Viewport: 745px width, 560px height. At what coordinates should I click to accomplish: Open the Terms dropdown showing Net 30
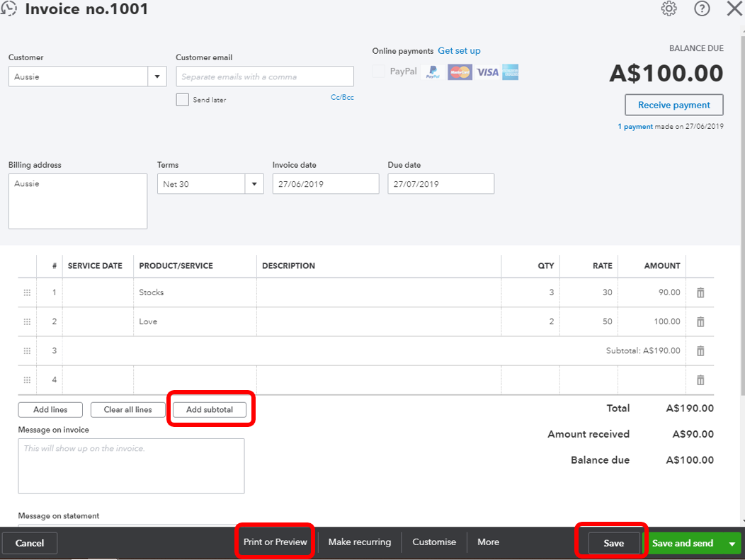[254, 184]
